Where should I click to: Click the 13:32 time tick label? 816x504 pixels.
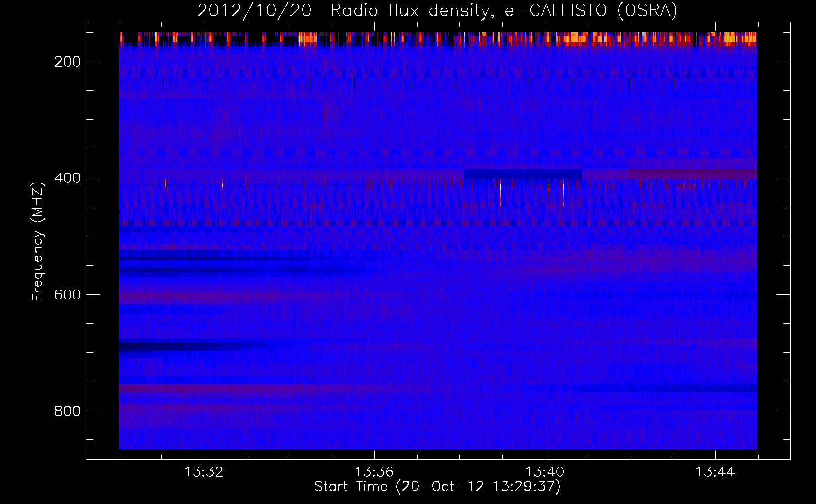pos(204,472)
